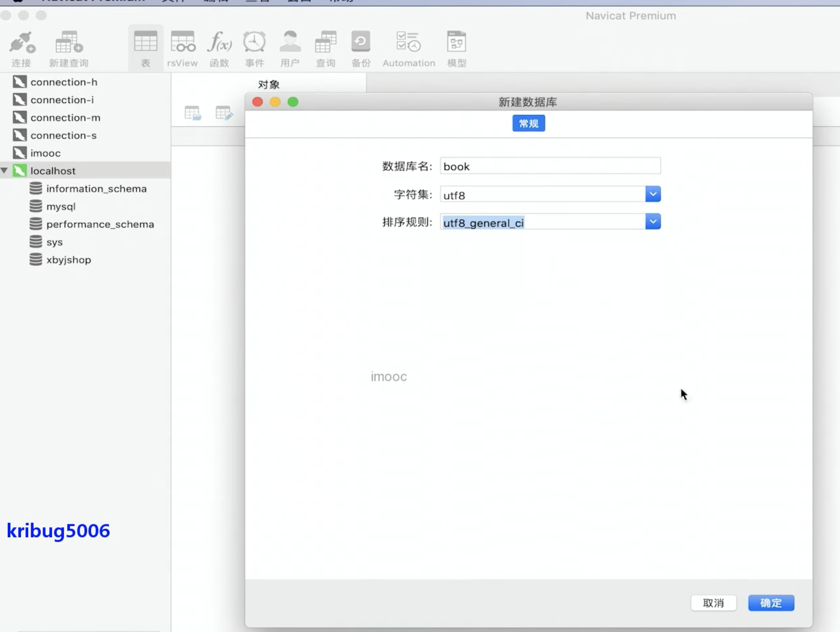The width and height of the screenshot is (840, 632).
Task: Switch to the 常规 tab in dialog
Action: pyautogui.click(x=529, y=124)
